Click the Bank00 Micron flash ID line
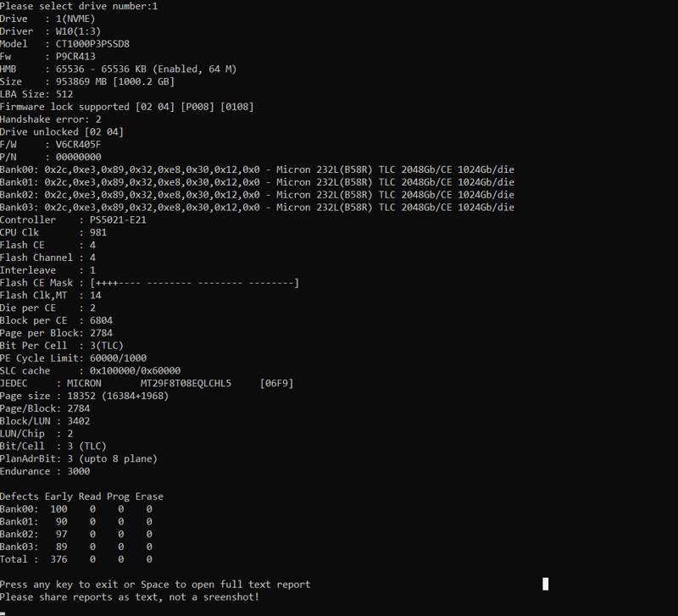Viewport: 678px width, 616px height. point(257,169)
